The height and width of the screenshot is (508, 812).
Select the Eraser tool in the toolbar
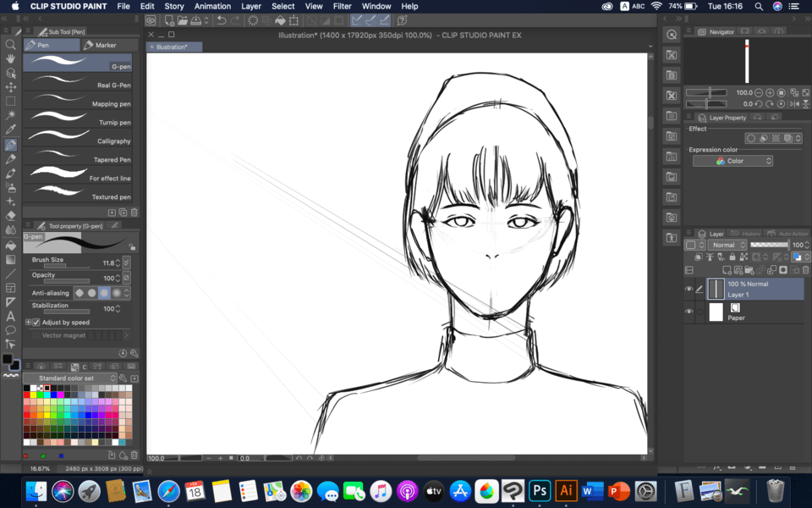11,215
